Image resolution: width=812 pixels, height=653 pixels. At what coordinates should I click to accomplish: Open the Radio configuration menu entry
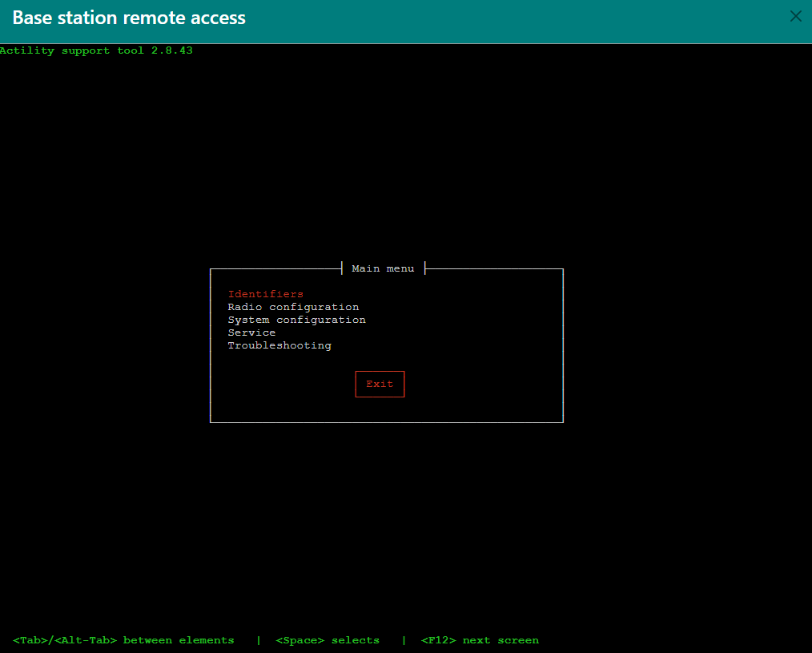coord(293,307)
